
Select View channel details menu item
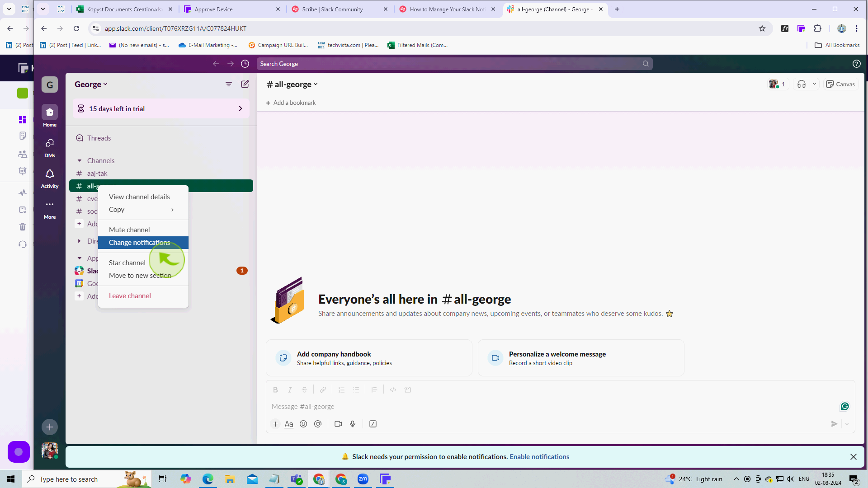click(x=143, y=197)
